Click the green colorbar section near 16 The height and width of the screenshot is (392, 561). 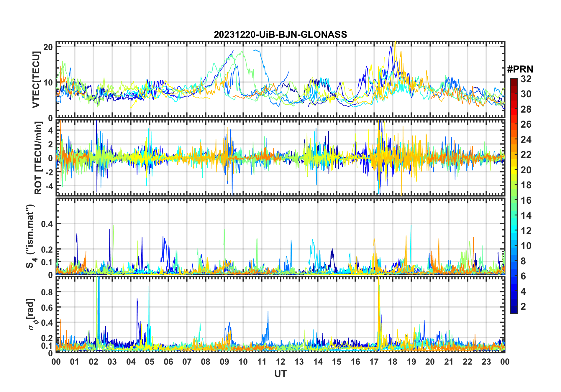click(x=514, y=200)
